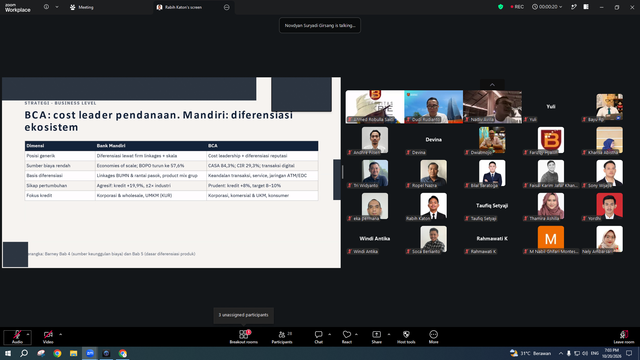The image size is (640, 360).
Task: Click the 'Fokus kredit' table row label
Action: [x=39, y=196]
